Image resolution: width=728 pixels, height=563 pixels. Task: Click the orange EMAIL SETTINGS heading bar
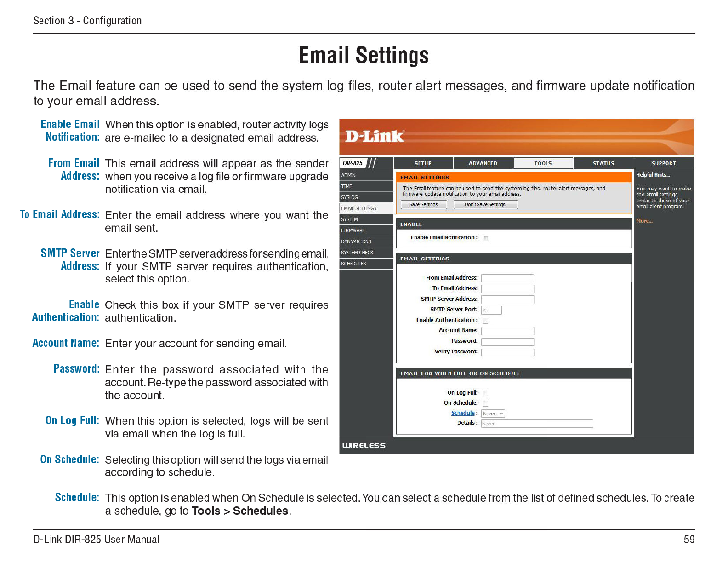514,178
